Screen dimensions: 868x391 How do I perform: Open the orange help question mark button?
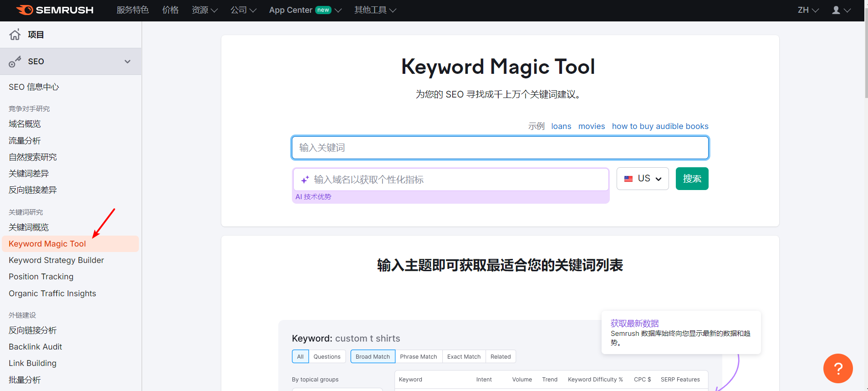point(838,368)
